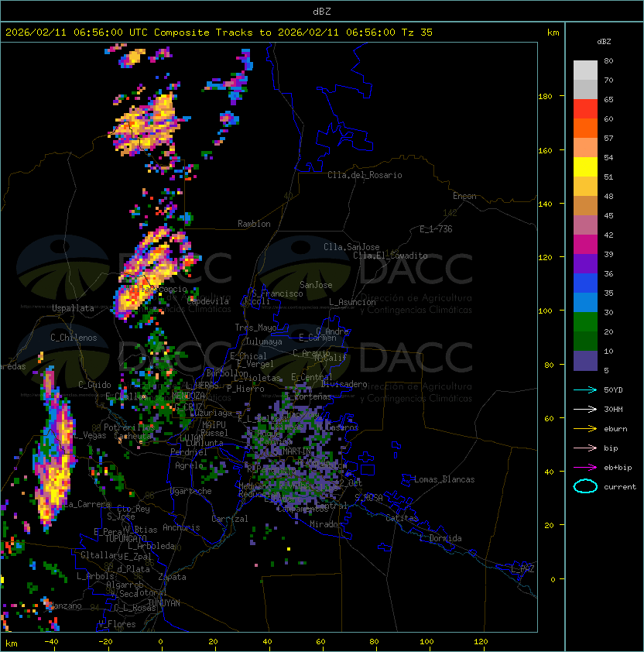Click the 'Clla.El_Cavadito' place label
This screenshot has width=644, height=652.
(x=390, y=256)
